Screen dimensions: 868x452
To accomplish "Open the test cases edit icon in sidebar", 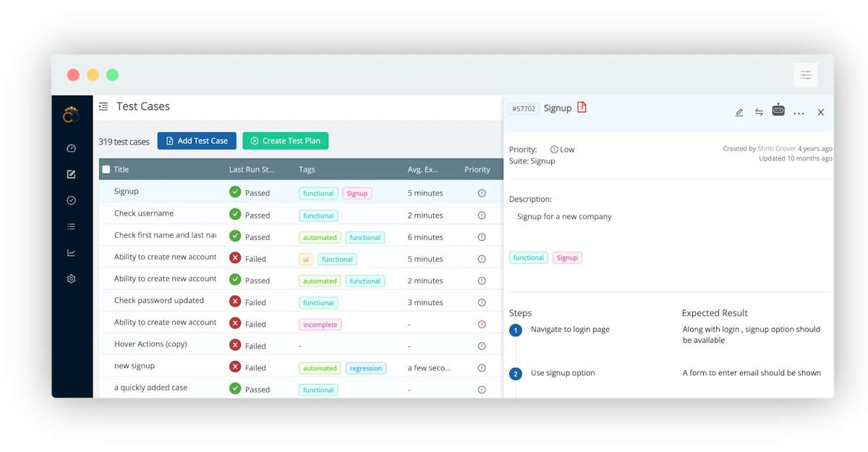I will [x=71, y=174].
